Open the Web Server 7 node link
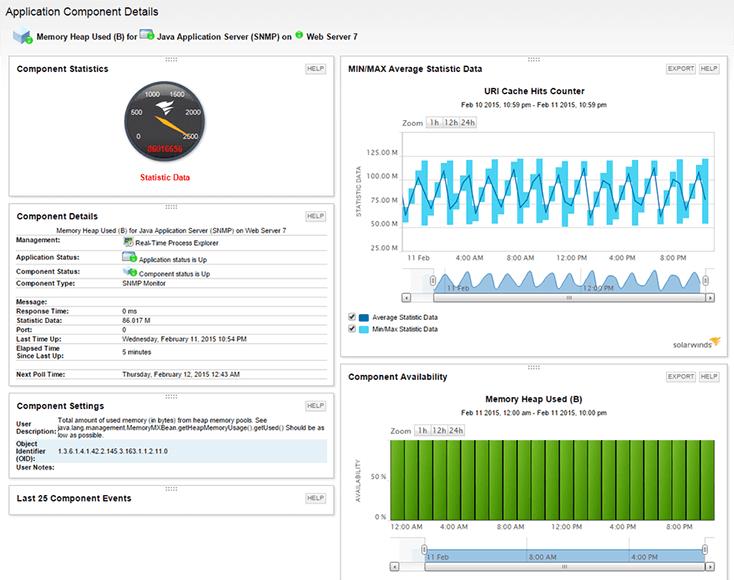The height and width of the screenshot is (580, 734). 332,37
